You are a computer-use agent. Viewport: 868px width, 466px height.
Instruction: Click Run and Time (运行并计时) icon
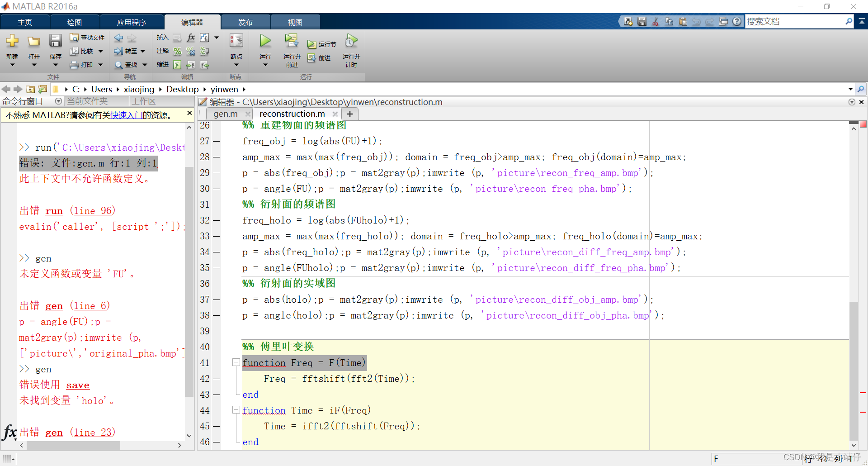351,41
